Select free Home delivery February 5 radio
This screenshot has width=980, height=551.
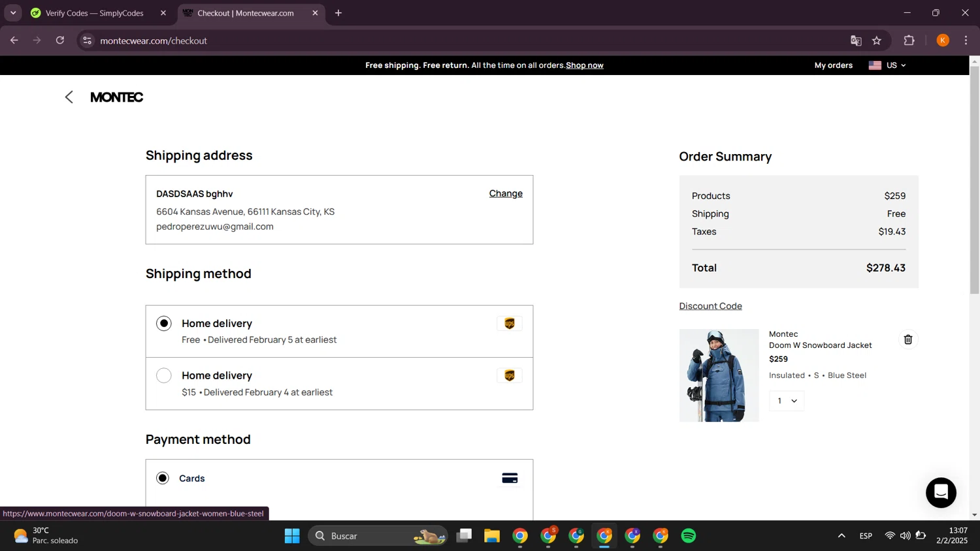tap(164, 324)
